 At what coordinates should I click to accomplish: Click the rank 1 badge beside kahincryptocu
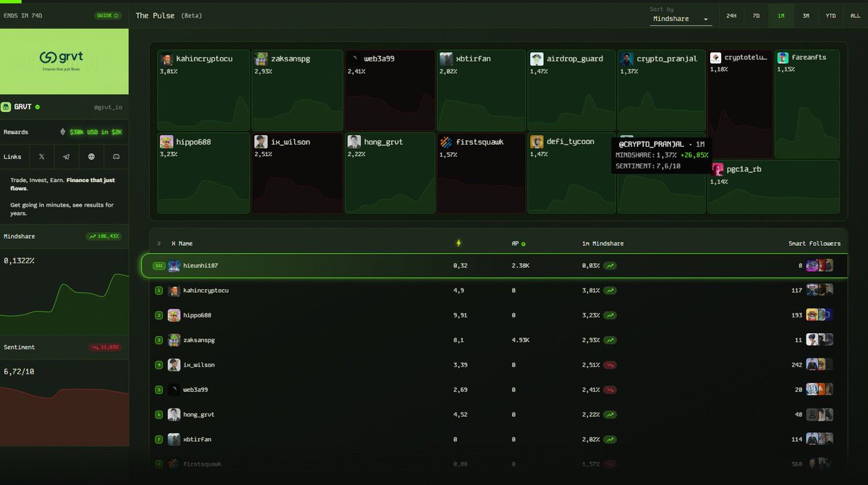click(x=159, y=291)
